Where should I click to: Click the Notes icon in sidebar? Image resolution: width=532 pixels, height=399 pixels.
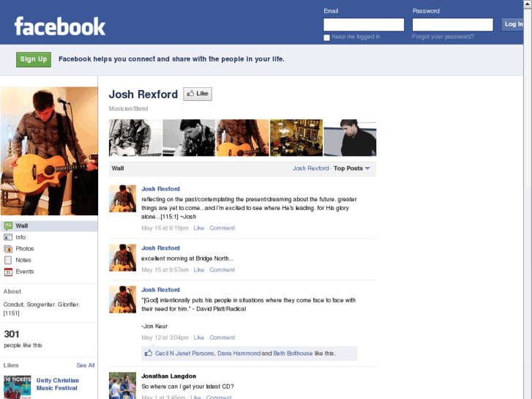(x=8, y=260)
